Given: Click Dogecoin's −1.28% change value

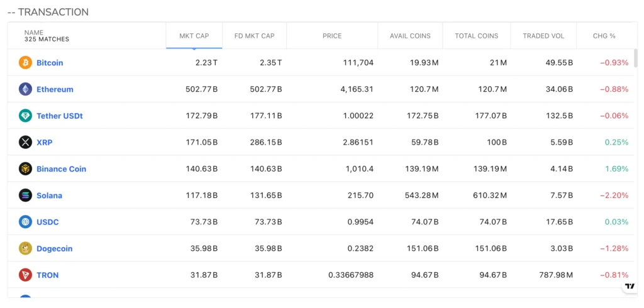Looking at the screenshot, I should pyautogui.click(x=614, y=248).
